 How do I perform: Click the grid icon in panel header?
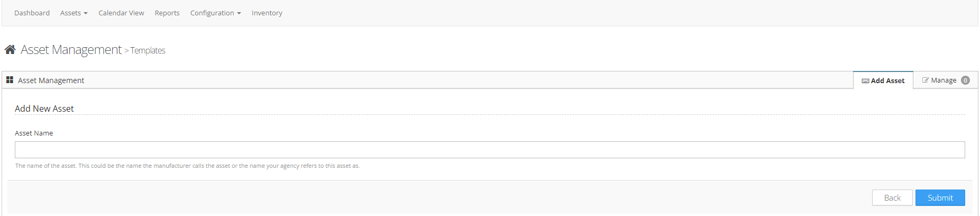tap(10, 80)
